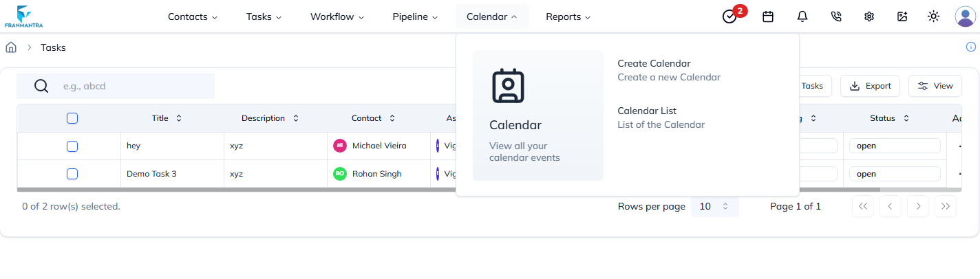Viewport: 980px width, 279px height.
Task: Select the checkbox for Demo Task 3
Action: click(72, 174)
